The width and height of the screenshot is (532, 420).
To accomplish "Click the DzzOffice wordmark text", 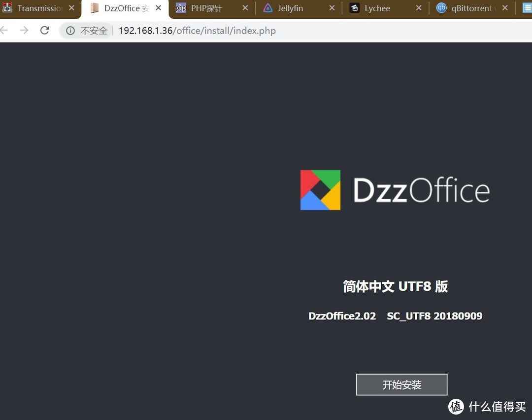I will 421,190.
